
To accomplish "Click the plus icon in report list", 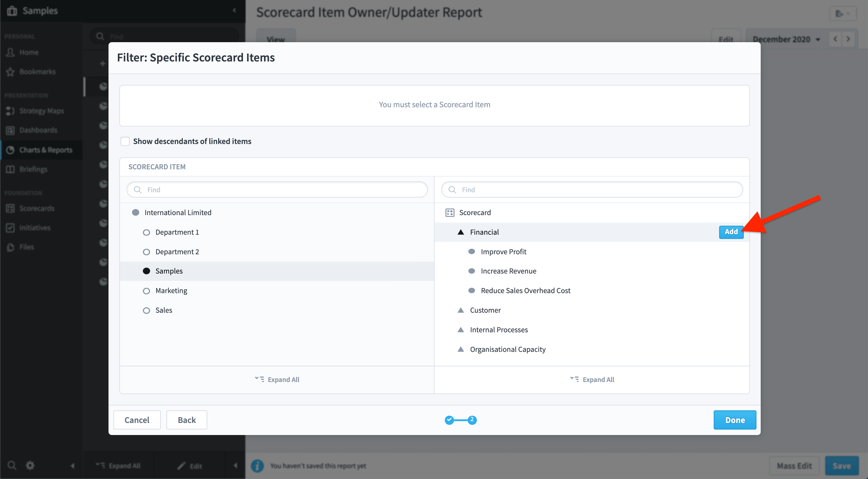I will click(102, 63).
